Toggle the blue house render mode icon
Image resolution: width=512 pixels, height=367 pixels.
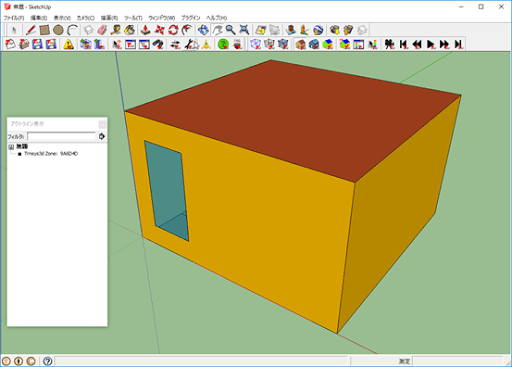[314, 44]
